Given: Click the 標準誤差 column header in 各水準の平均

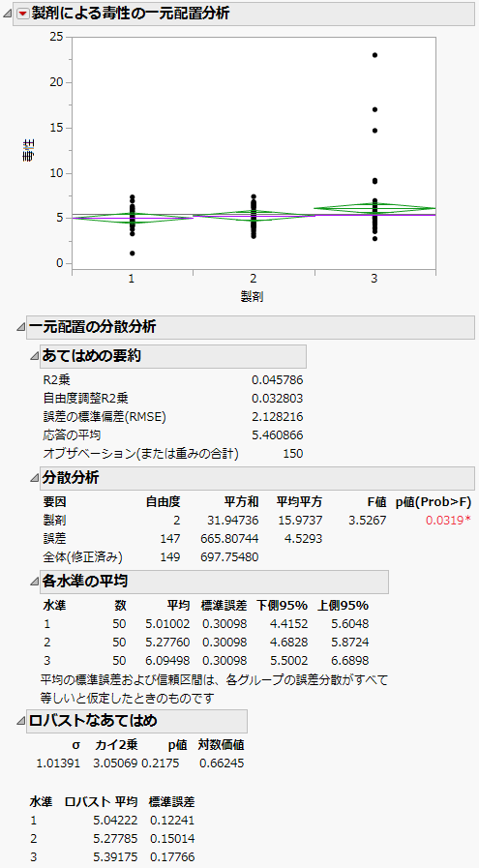Looking at the screenshot, I should pos(225,605).
